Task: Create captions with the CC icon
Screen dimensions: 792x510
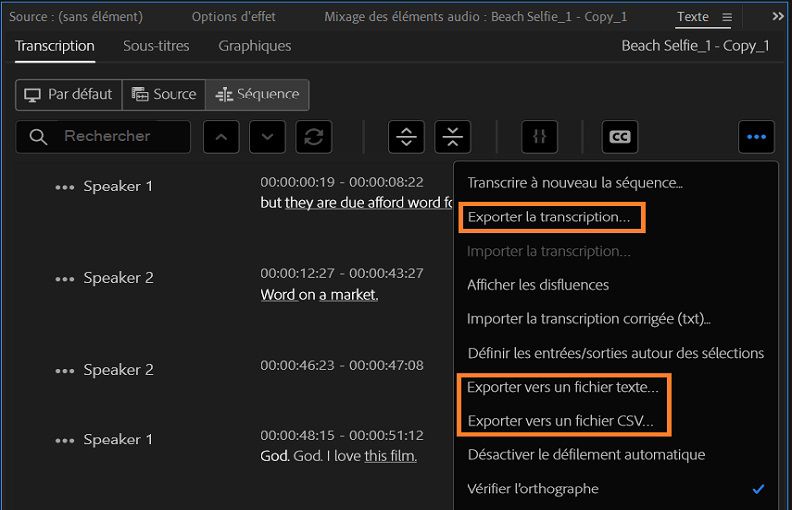Action: click(x=620, y=137)
